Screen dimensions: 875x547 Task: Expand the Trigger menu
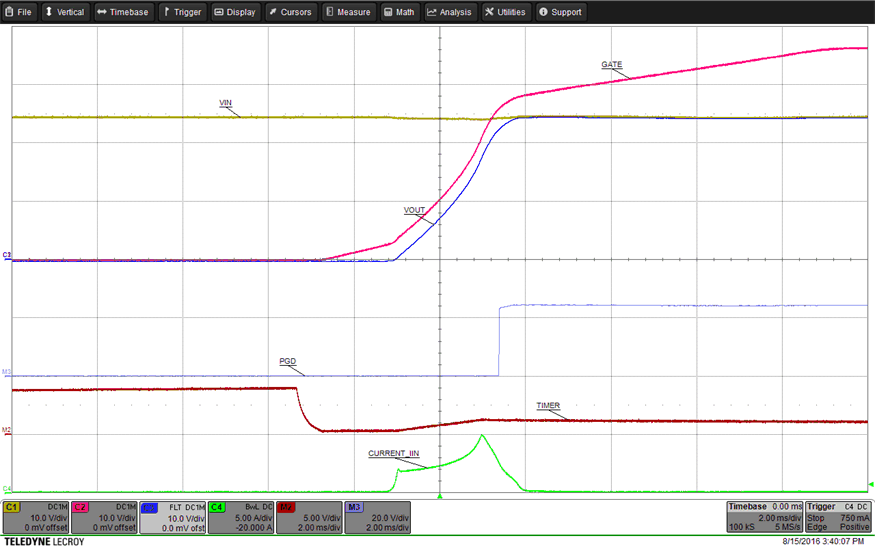pyautogui.click(x=181, y=12)
